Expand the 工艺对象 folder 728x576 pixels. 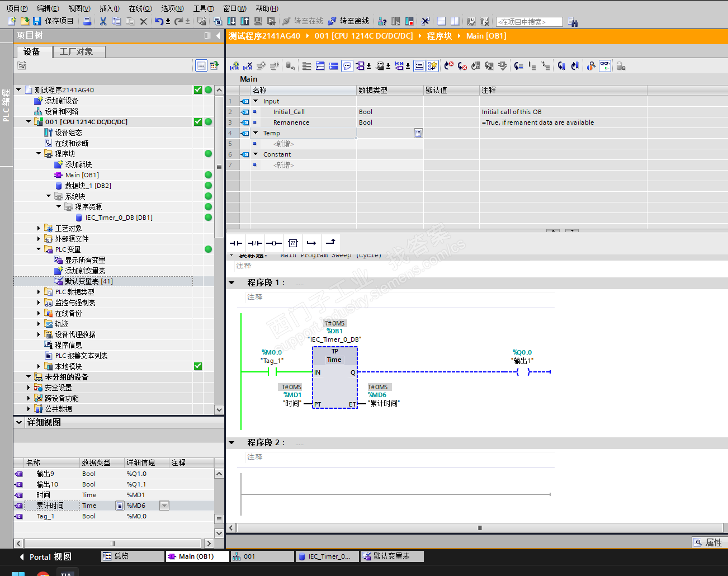(x=39, y=228)
